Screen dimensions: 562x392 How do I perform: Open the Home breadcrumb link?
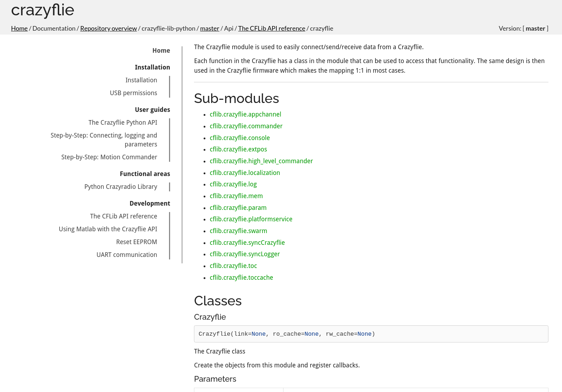click(x=19, y=29)
